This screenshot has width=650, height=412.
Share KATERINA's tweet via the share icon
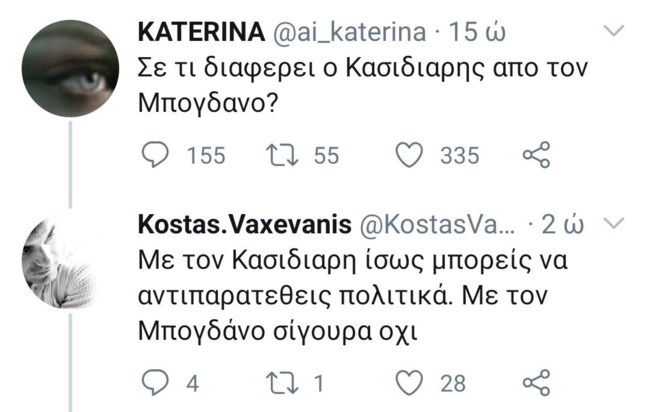pos(537,155)
